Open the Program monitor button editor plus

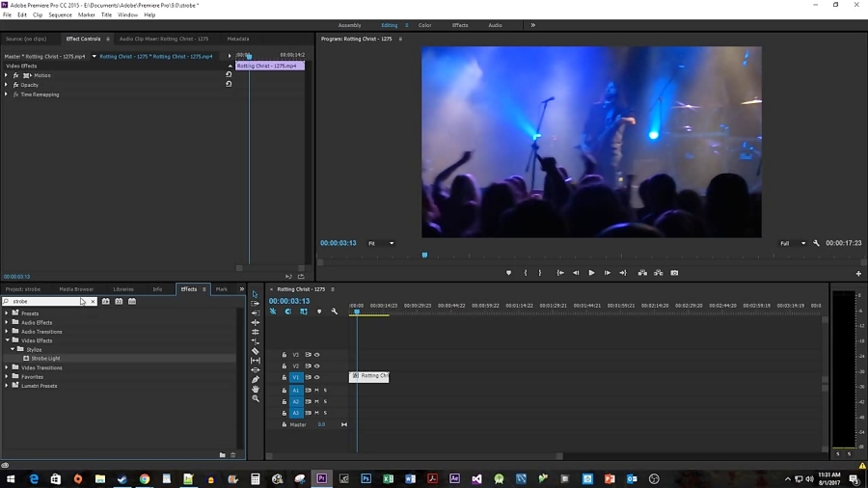point(858,273)
